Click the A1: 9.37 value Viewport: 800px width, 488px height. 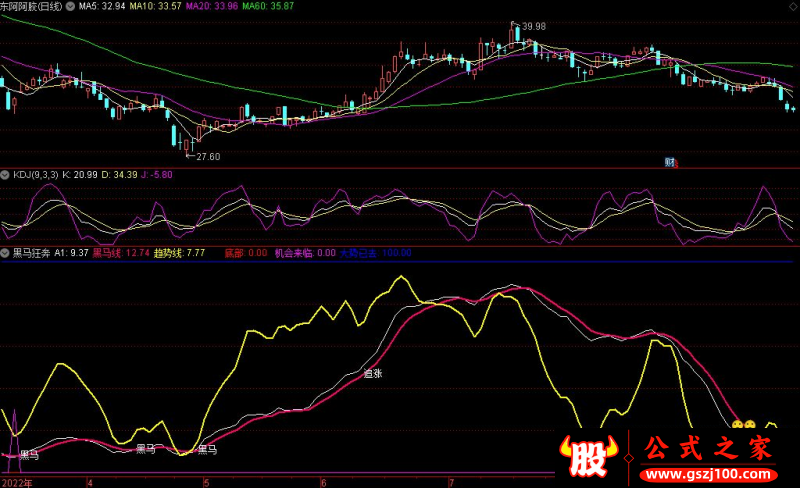71,253
